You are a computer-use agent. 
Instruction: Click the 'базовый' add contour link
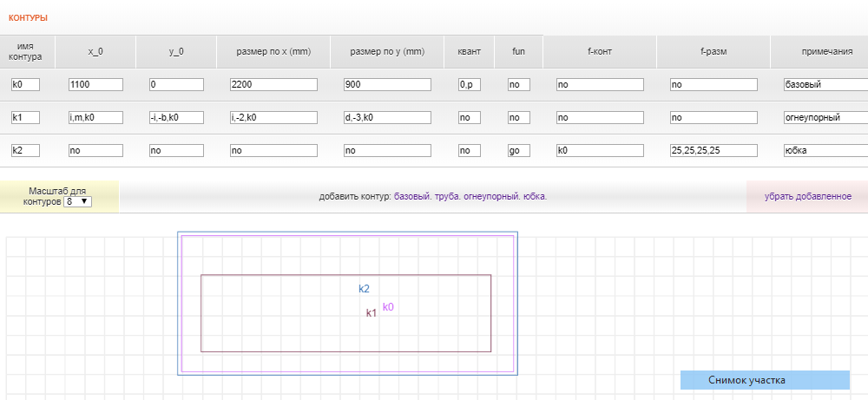(x=414, y=197)
